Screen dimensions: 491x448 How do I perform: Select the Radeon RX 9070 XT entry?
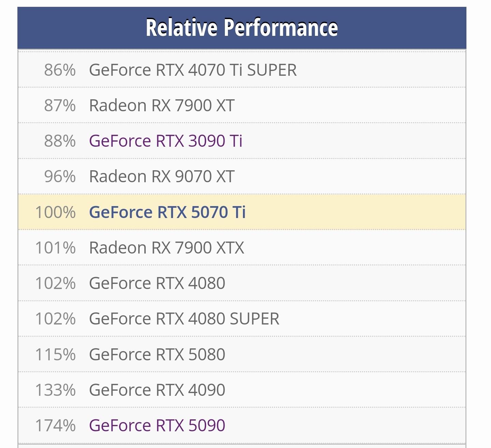point(162,176)
